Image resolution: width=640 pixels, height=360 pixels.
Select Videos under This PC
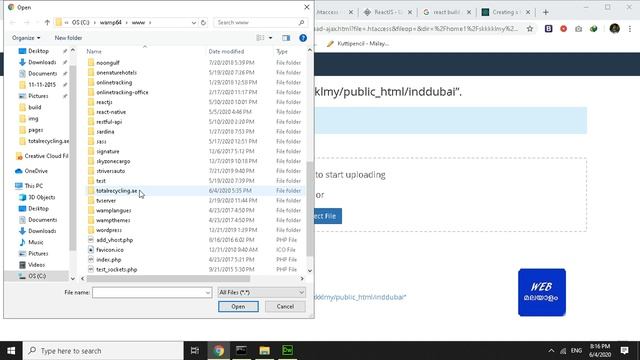36,264
